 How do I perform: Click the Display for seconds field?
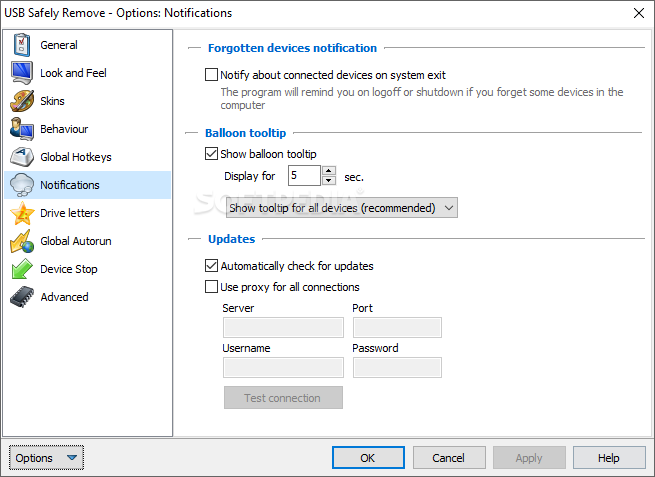[304, 175]
